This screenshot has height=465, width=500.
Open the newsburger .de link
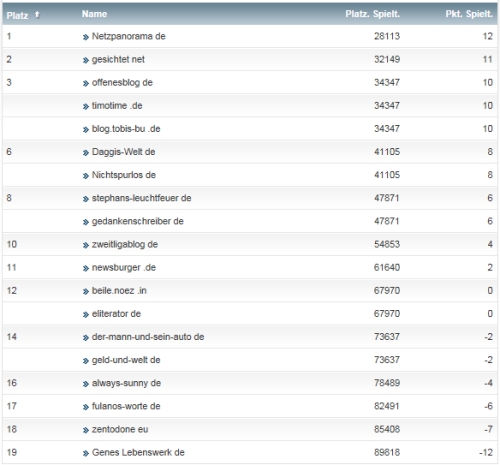(124, 267)
